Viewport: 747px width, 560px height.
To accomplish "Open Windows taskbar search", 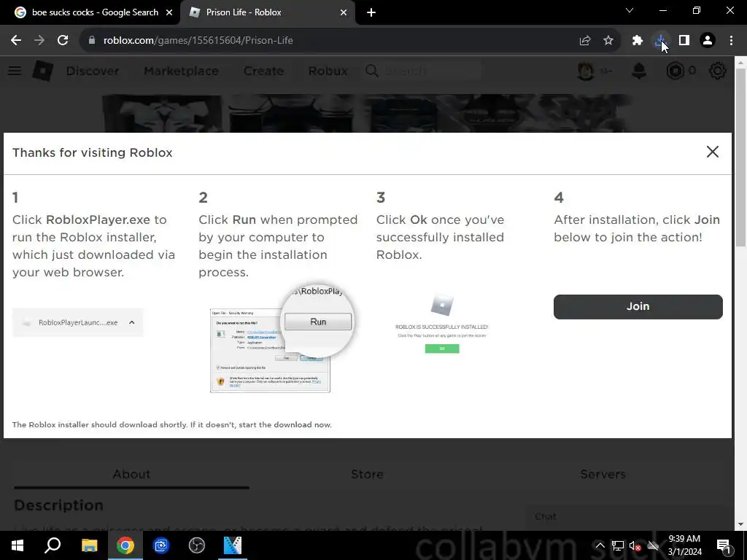I will [x=53, y=545].
